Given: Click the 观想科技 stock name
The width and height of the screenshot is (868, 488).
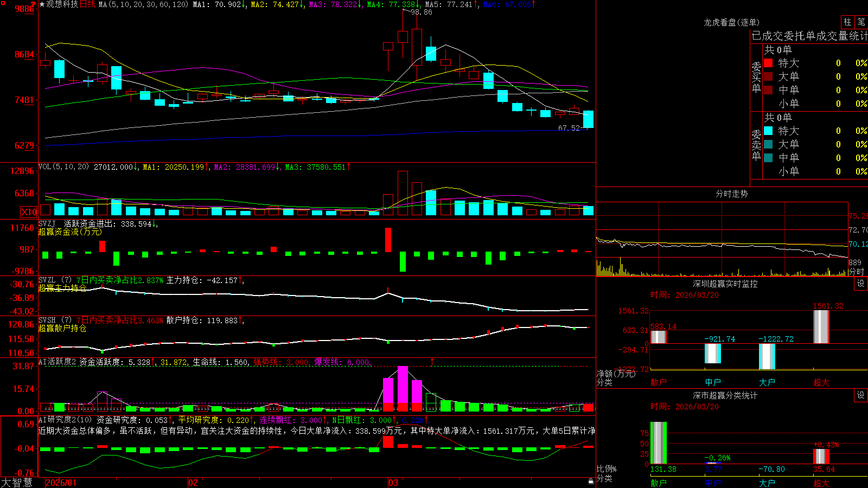Looking at the screenshot, I should pos(62,4).
